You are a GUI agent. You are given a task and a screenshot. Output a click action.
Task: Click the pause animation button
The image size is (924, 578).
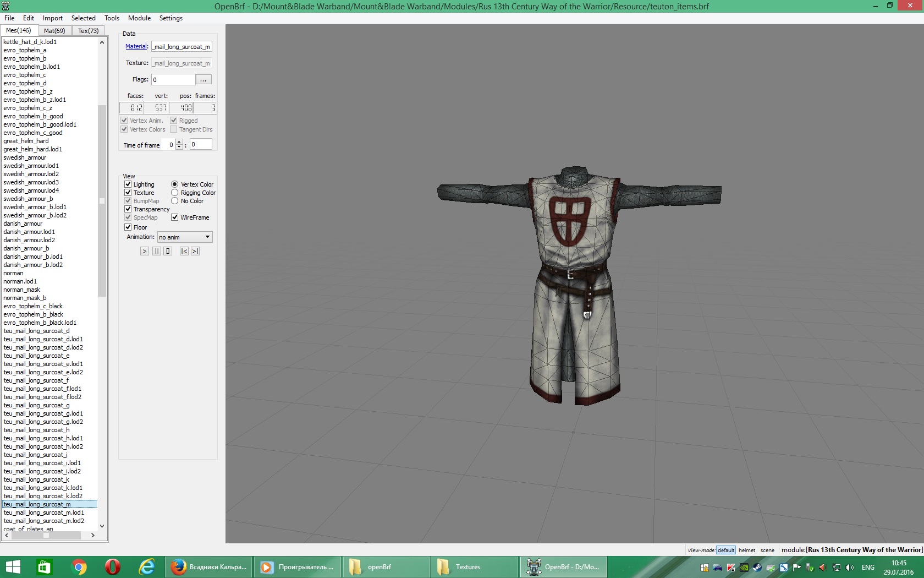pos(157,251)
